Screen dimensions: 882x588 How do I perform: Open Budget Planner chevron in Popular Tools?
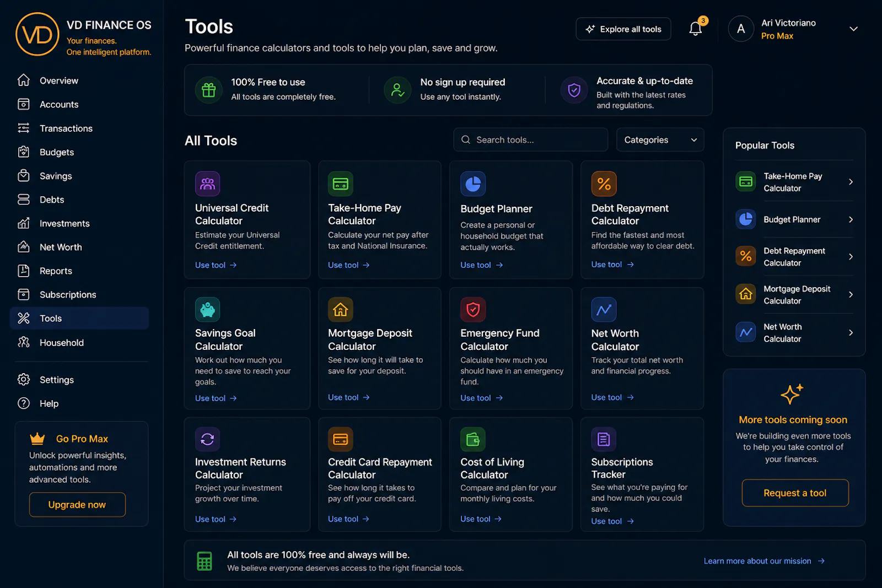pos(851,219)
